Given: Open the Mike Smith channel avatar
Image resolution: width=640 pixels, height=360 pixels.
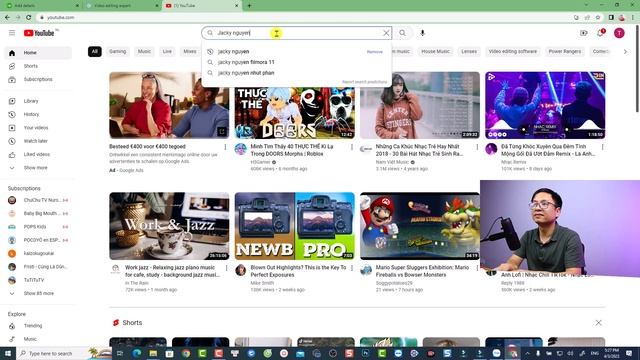Looking at the screenshot, I should 241,270.
